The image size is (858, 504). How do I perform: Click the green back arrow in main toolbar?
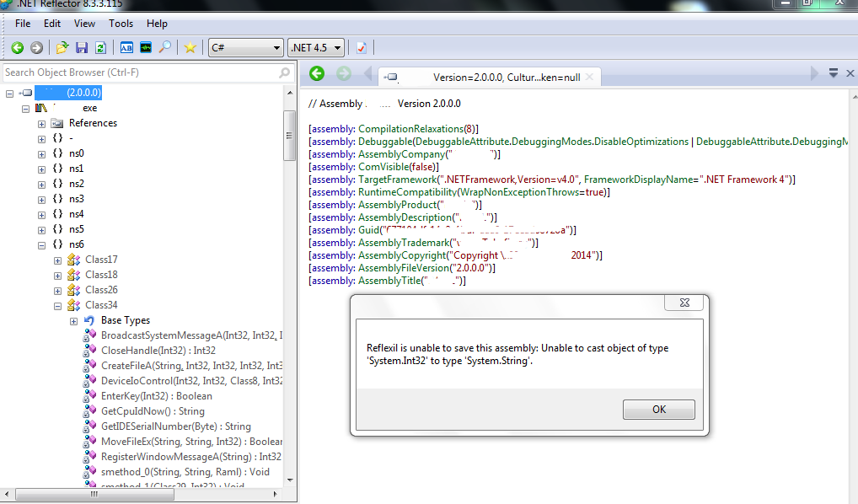coord(17,47)
